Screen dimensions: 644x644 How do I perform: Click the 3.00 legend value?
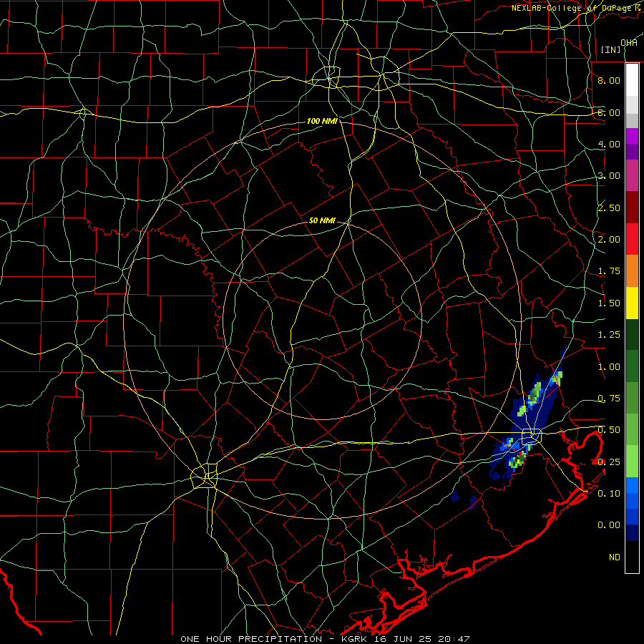609,176
